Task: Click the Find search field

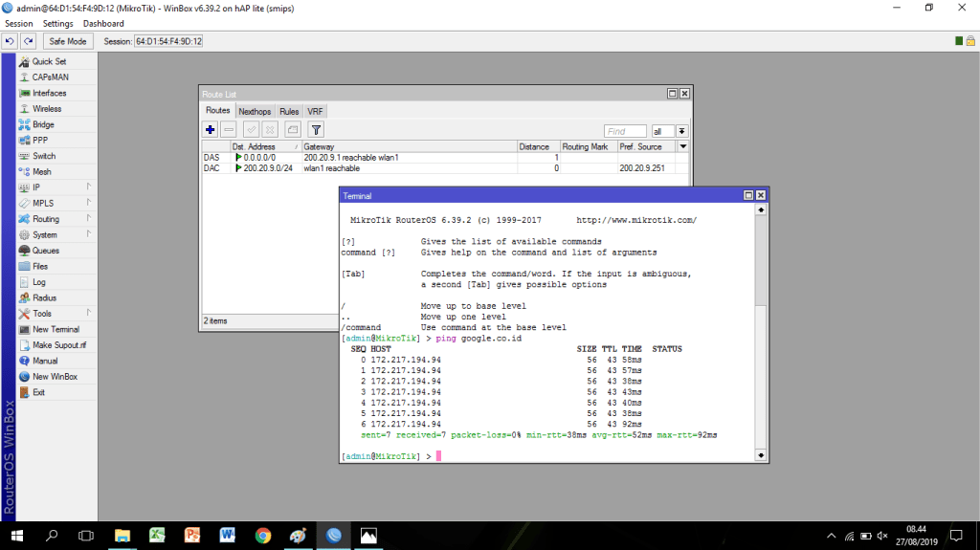Action: [x=625, y=131]
